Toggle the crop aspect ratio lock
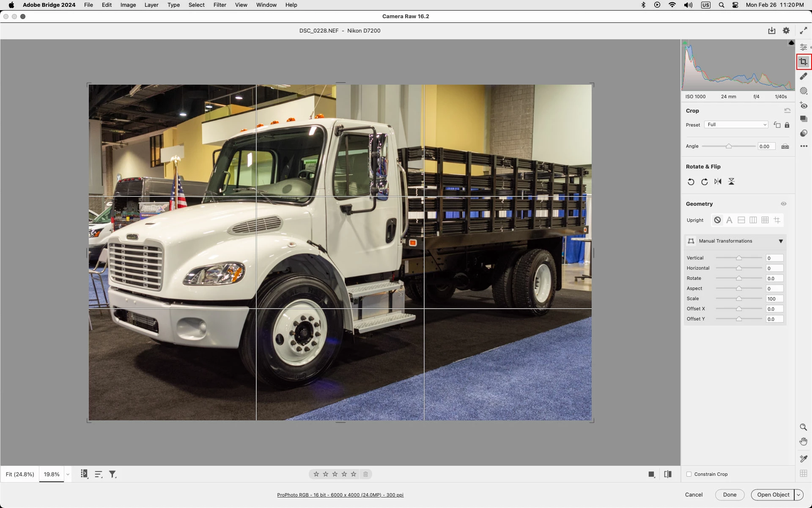This screenshot has height=508, width=812. point(787,125)
